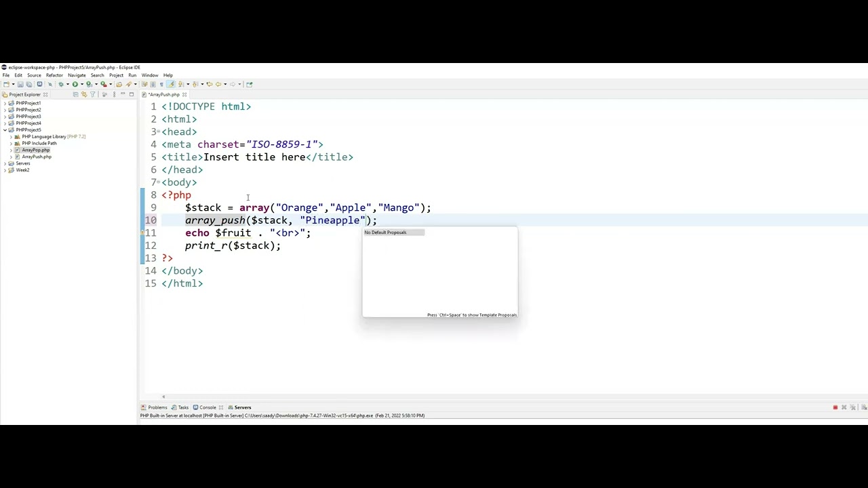Expand the PHPProject4 tree node
Screen dimensions: 868x488
(5, 123)
